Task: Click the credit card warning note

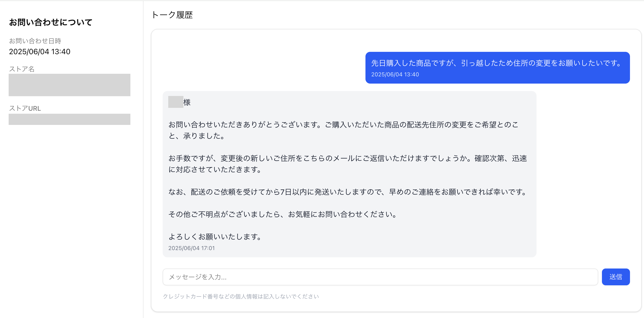Action: tap(241, 296)
